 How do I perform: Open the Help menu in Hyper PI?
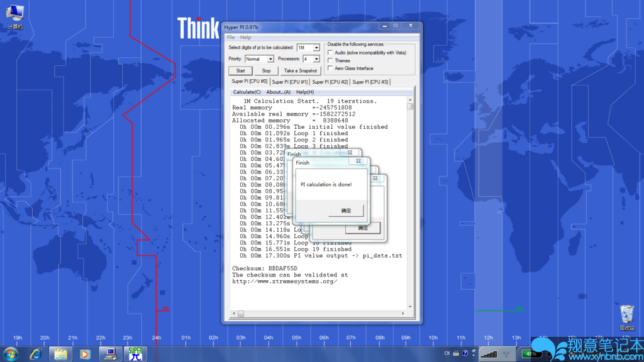(x=246, y=37)
